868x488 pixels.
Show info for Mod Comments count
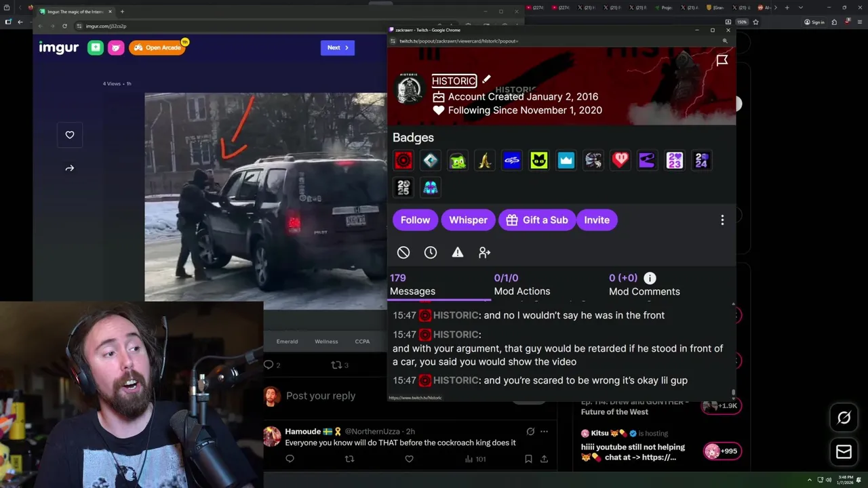point(650,278)
